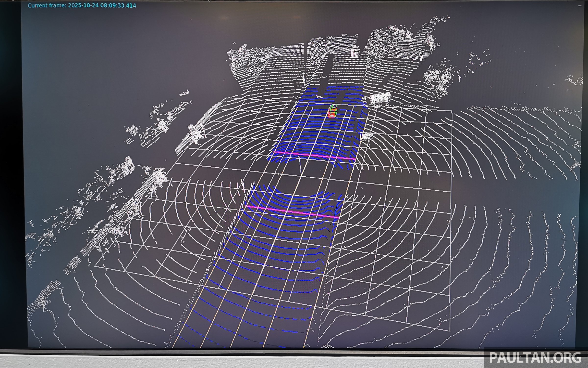
Task: Click bottom-right corner of the white grid
Action: coord(450,331)
